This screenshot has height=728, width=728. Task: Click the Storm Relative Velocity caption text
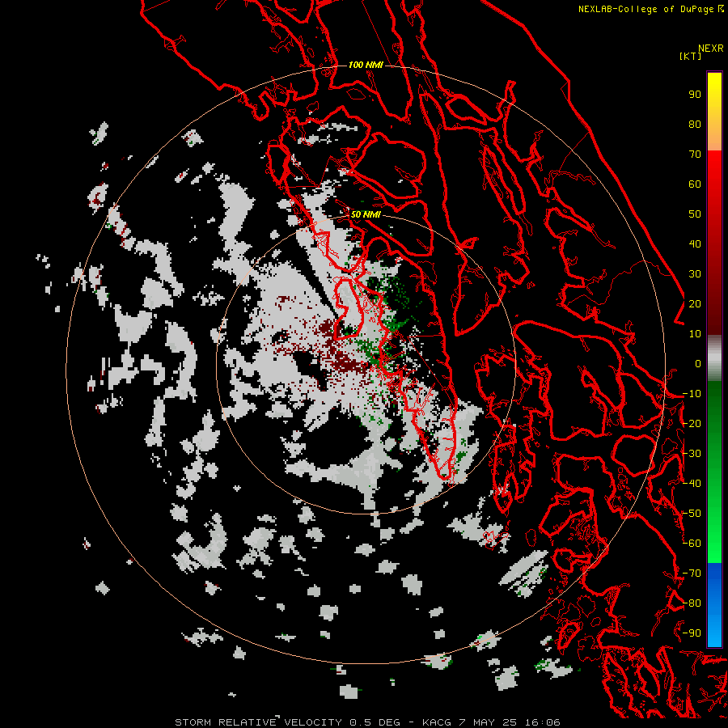pyautogui.click(x=368, y=722)
